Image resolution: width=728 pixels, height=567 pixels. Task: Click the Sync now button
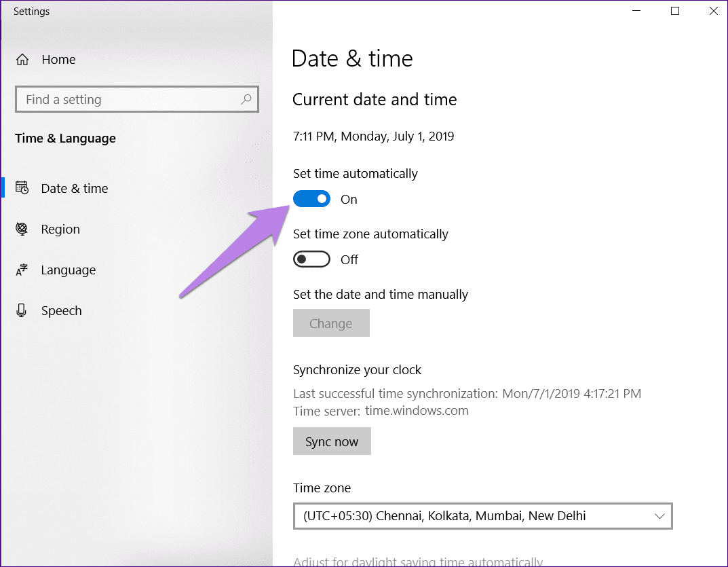coord(332,441)
